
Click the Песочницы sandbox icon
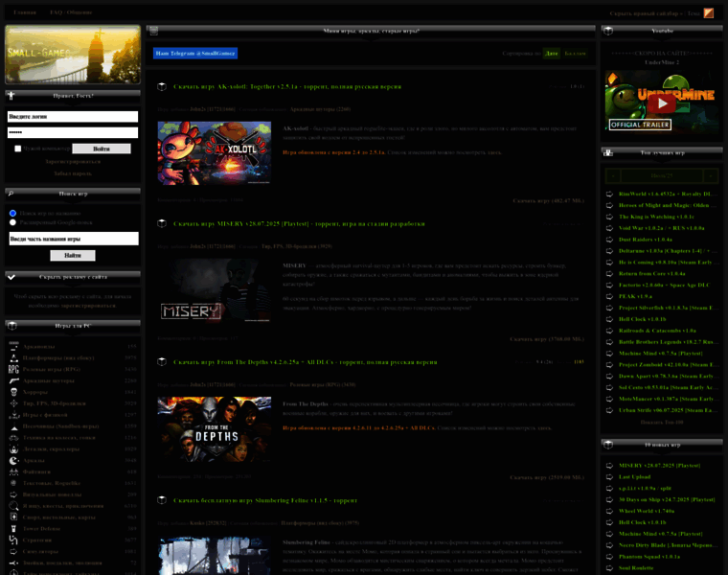pyautogui.click(x=14, y=426)
